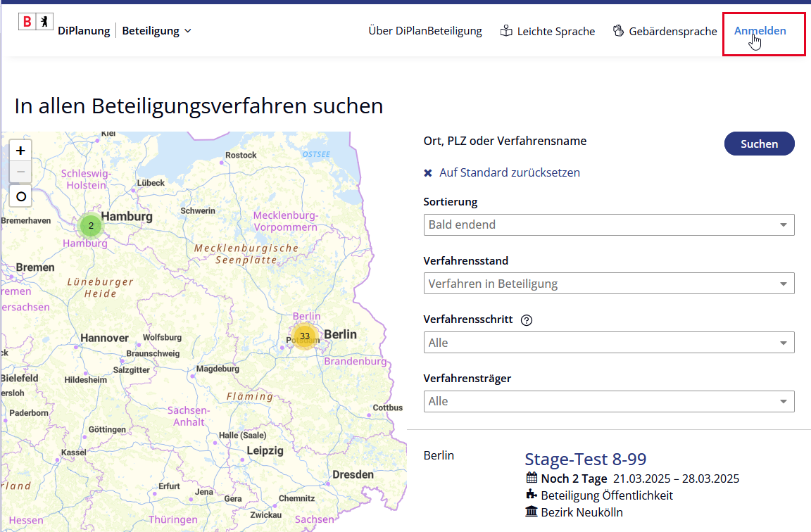
Task: Click the accessibility figure icon
Action: [x=44, y=21]
